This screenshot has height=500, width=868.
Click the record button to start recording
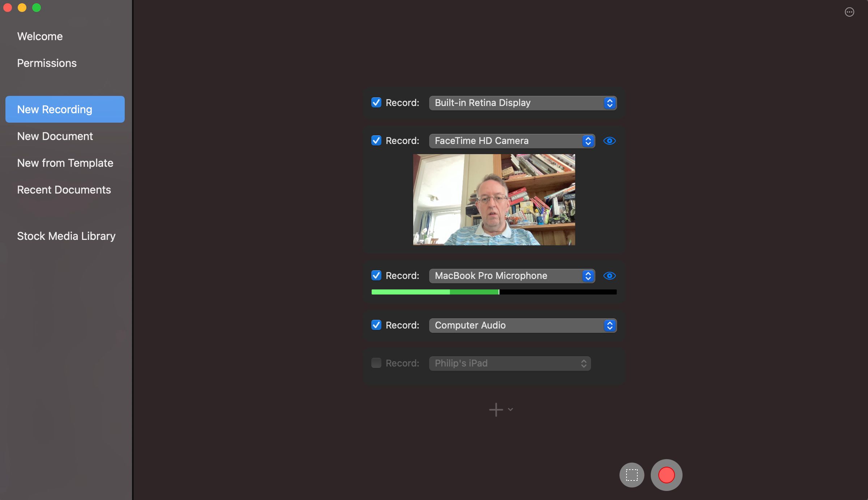667,474
